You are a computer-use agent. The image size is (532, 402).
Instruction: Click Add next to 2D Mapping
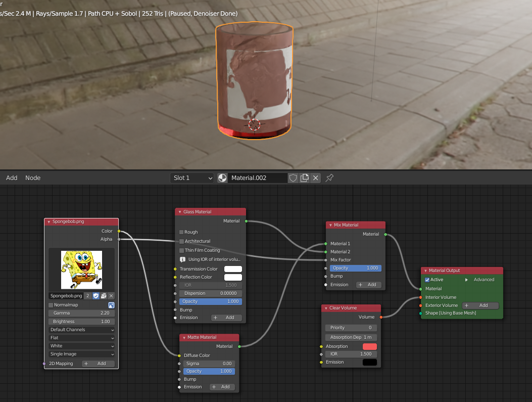pos(98,364)
